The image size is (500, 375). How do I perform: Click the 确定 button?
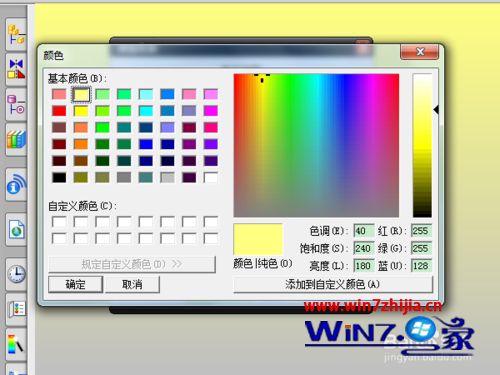[75, 284]
